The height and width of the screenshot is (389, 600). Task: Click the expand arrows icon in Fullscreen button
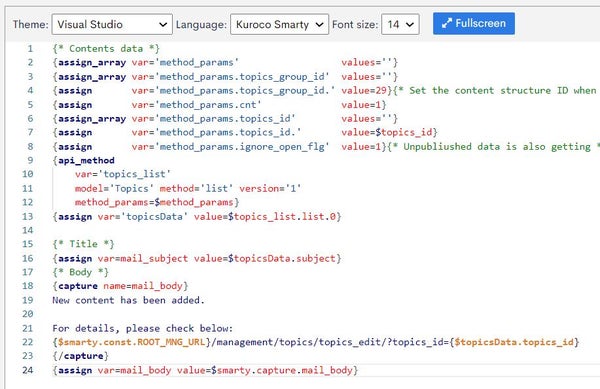pyautogui.click(x=446, y=23)
